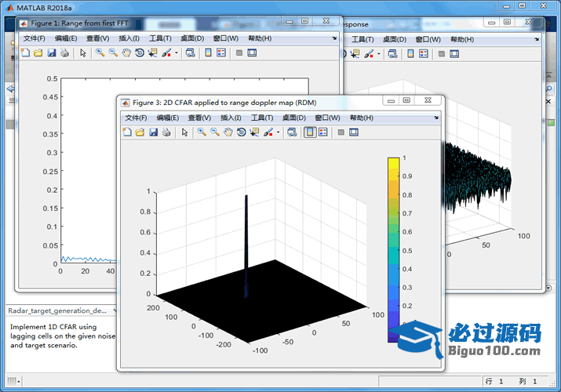This screenshot has height=392, width=561.
Task: Expand Radar_target_generation_de... details dropdown
Action: (115, 311)
